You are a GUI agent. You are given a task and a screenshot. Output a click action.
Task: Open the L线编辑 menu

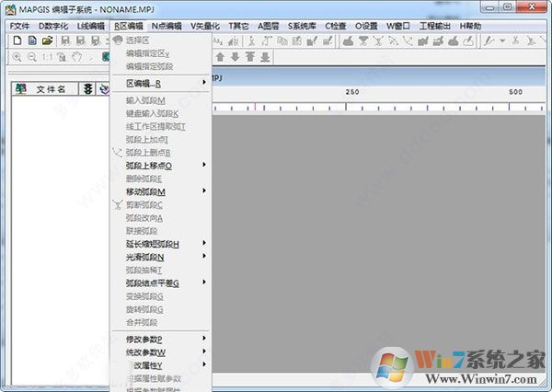pyautogui.click(x=91, y=26)
